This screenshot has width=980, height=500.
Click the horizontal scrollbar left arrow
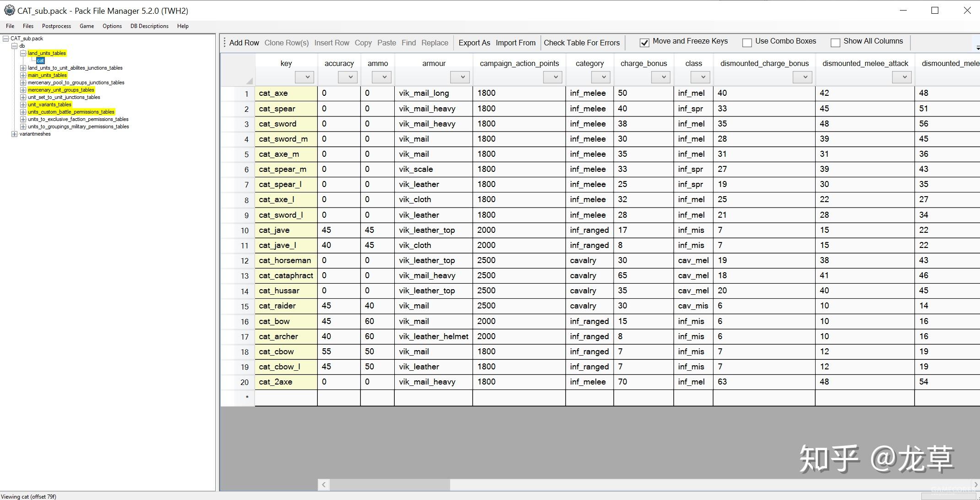pyautogui.click(x=324, y=484)
